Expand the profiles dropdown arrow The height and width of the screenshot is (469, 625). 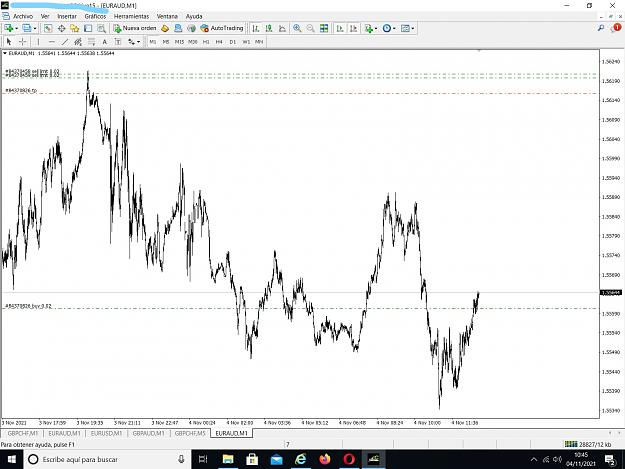point(35,28)
